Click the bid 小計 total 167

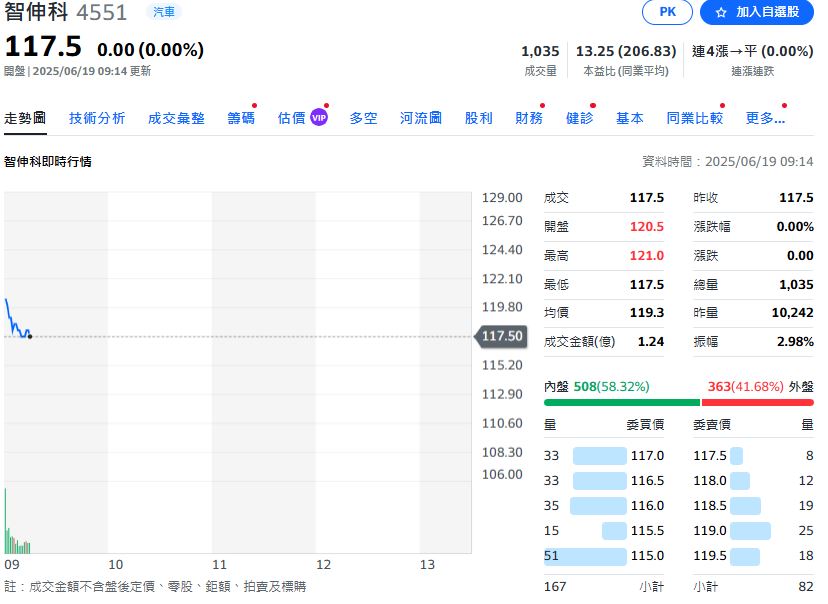click(x=554, y=586)
